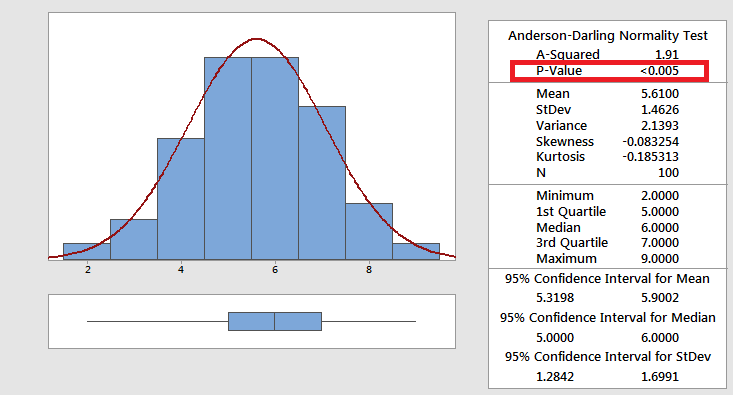Click the 3rd Quartile label
The width and height of the screenshot is (733, 395).
[x=572, y=243]
